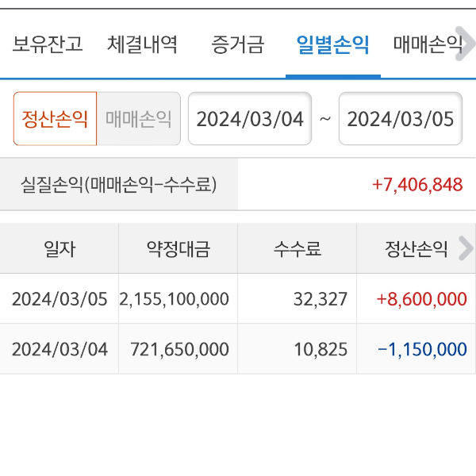Toggle to 정산손익 view
The height and width of the screenshot is (476, 476).
point(55,119)
